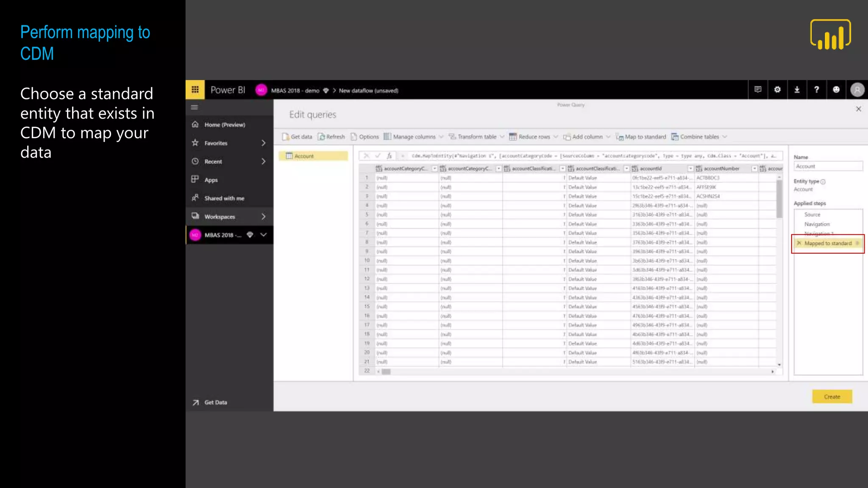Select the Source applied step
Screen dimensions: 868x488
[x=812, y=215]
